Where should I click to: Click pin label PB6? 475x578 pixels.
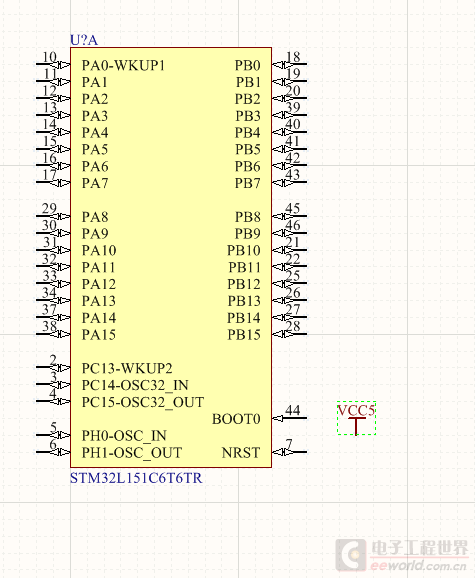click(x=248, y=166)
